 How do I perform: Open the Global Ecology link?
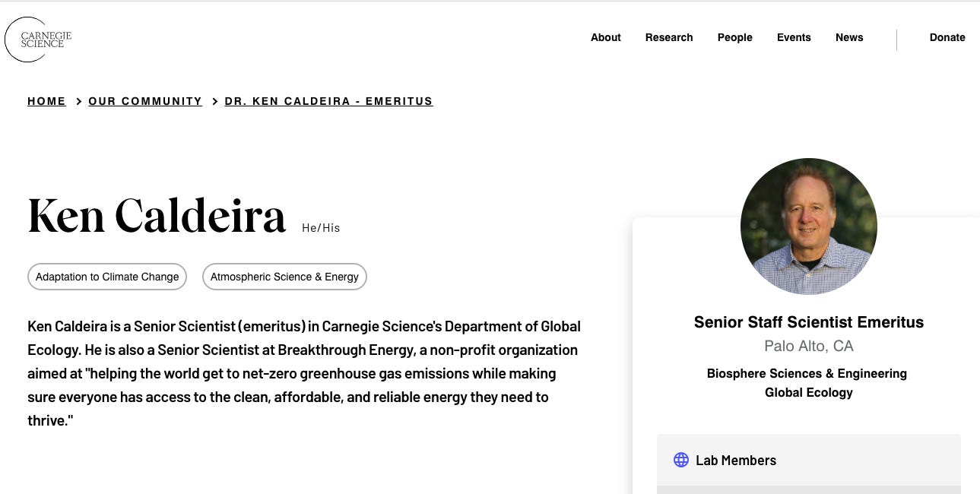click(809, 392)
